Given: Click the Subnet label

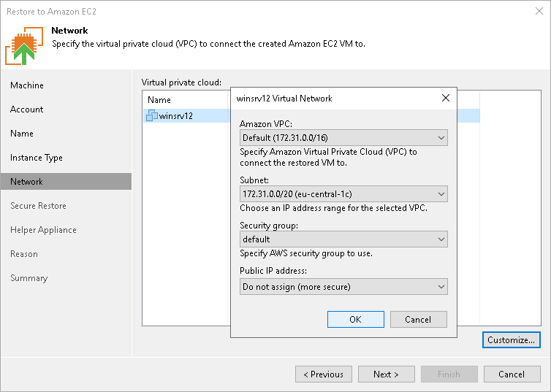Looking at the screenshot, I should click(254, 180).
